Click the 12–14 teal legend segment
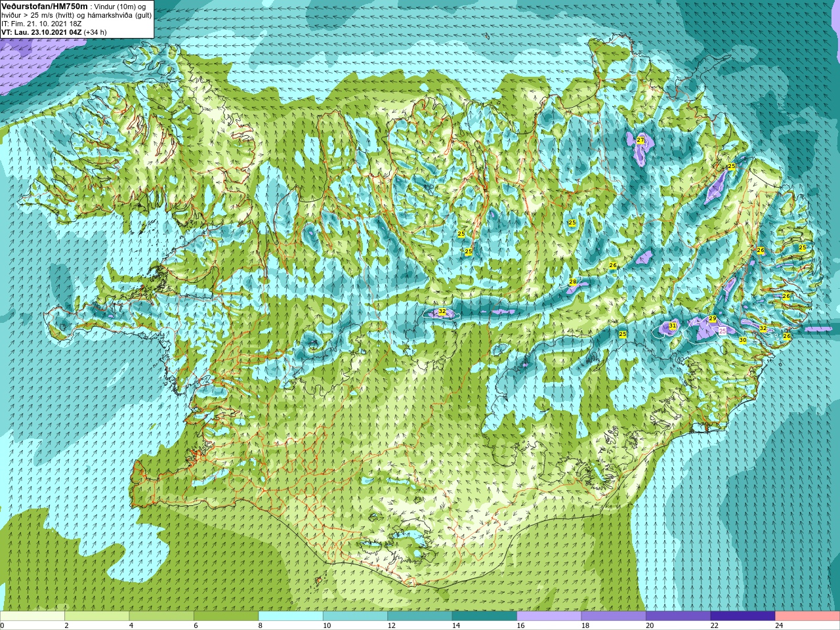The height and width of the screenshot is (630, 840). [x=420, y=616]
